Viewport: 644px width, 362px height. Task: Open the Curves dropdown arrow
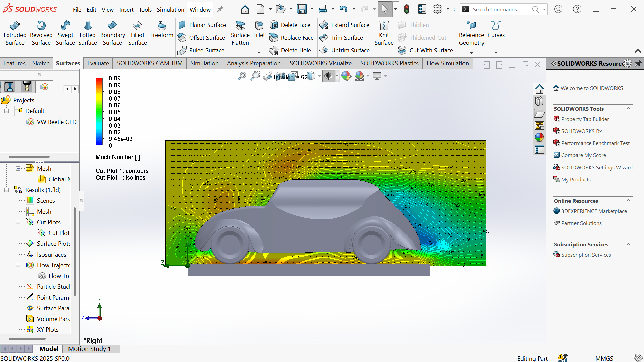pyautogui.click(x=496, y=53)
